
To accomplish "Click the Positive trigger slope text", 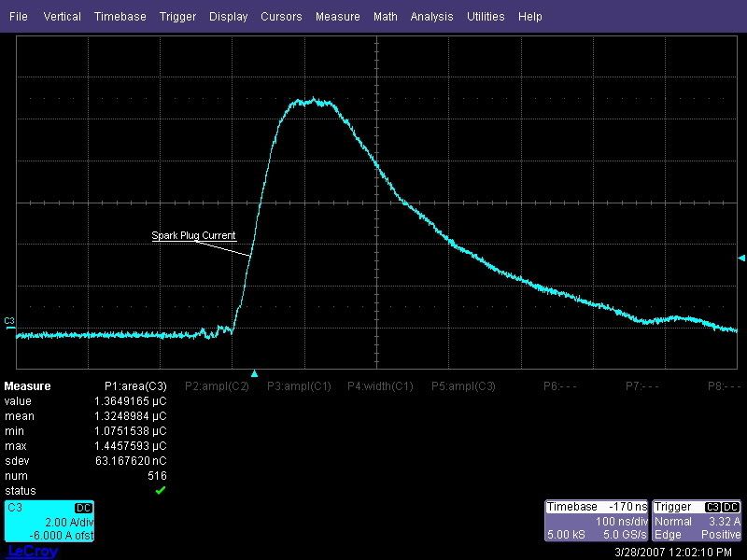I will tap(720, 535).
